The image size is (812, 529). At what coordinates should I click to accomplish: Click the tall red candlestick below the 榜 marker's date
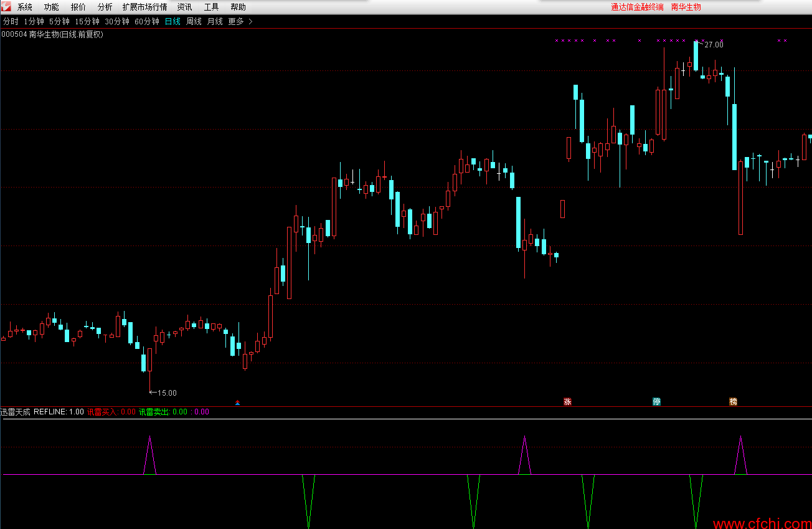(740, 198)
